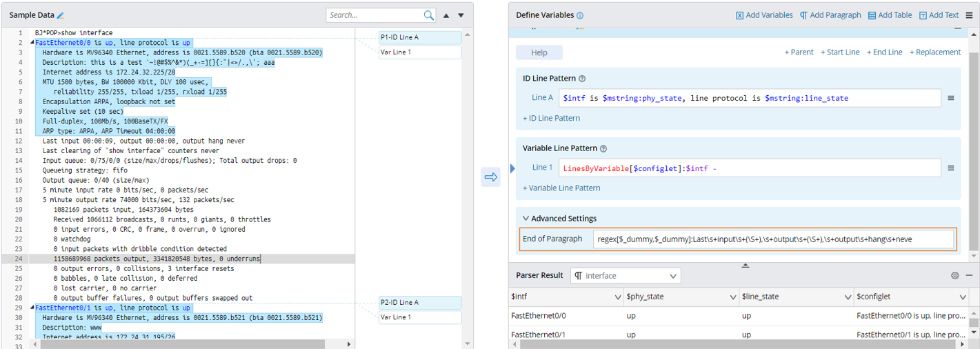Jump to previous search match arrow

(446, 15)
